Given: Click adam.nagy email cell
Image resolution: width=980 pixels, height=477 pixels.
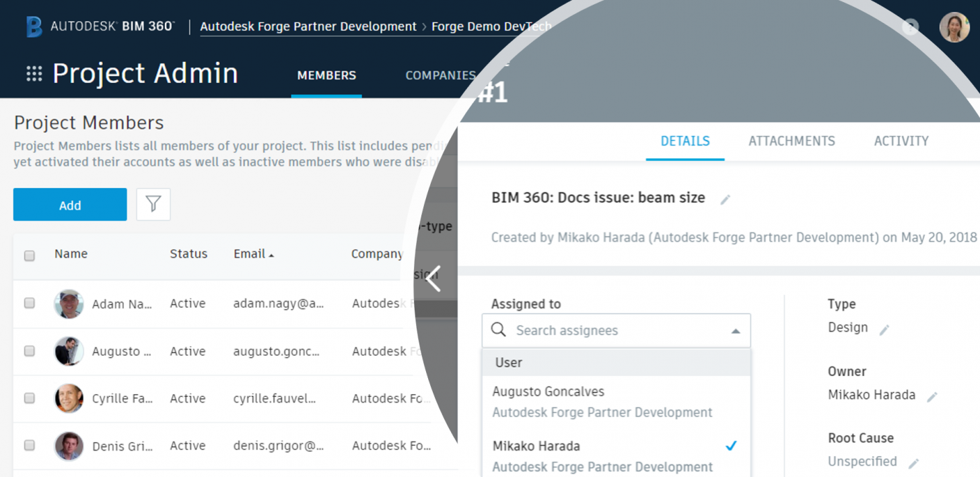Looking at the screenshot, I should (279, 304).
